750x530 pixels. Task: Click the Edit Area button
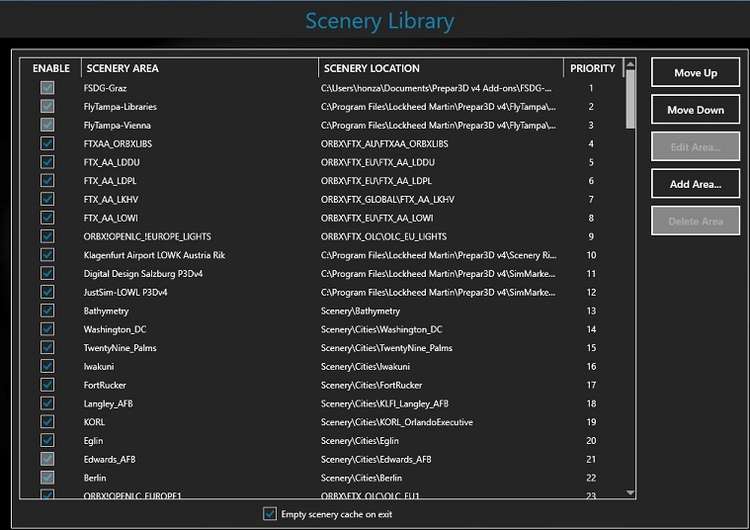coord(695,147)
